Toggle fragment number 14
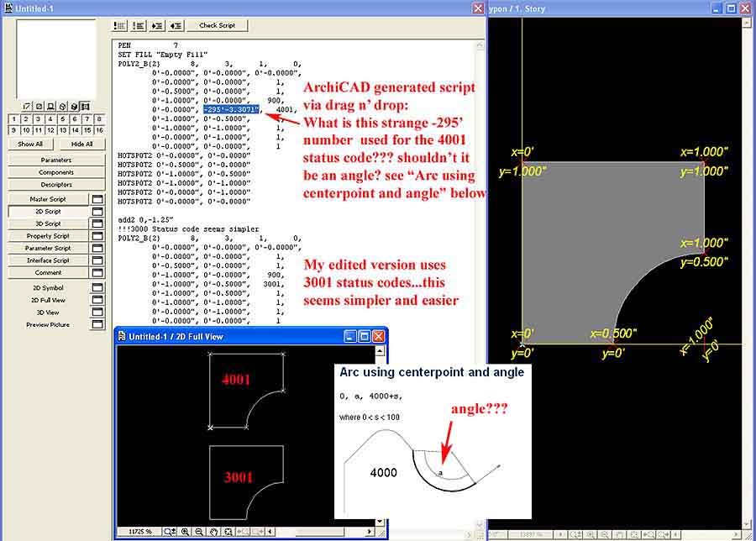Image resolution: width=756 pixels, height=541 pixels. coord(75,130)
